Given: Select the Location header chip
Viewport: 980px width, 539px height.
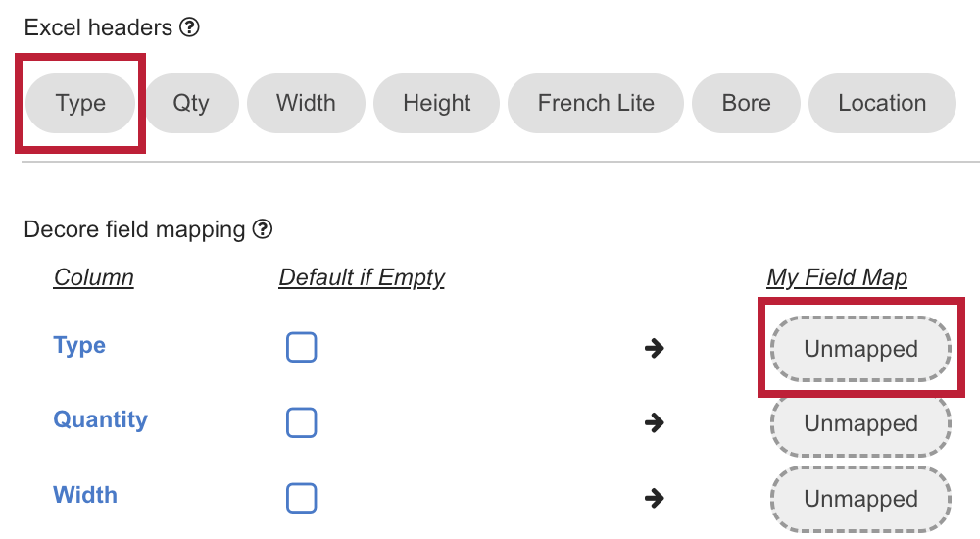Looking at the screenshot, I should [882, 103].
